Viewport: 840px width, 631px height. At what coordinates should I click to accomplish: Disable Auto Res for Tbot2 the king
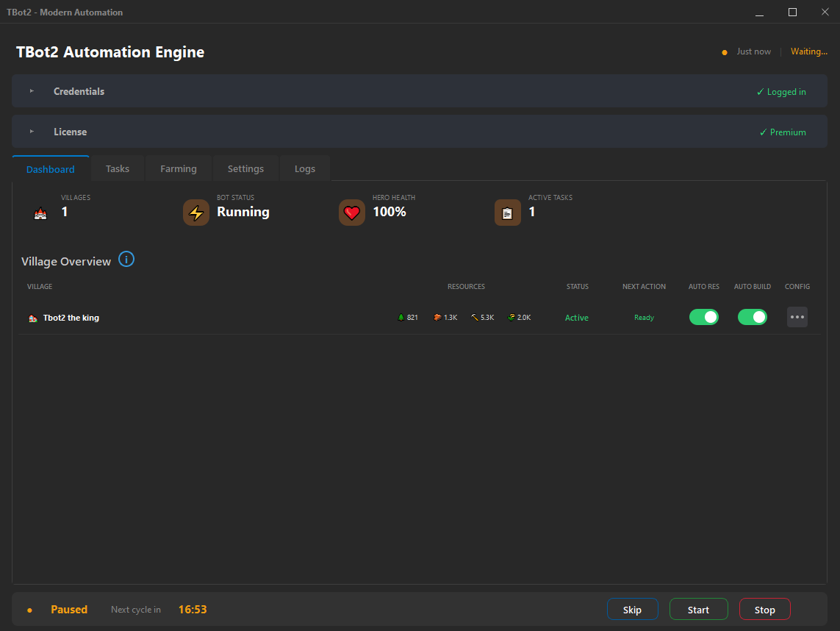click(704, 317)
